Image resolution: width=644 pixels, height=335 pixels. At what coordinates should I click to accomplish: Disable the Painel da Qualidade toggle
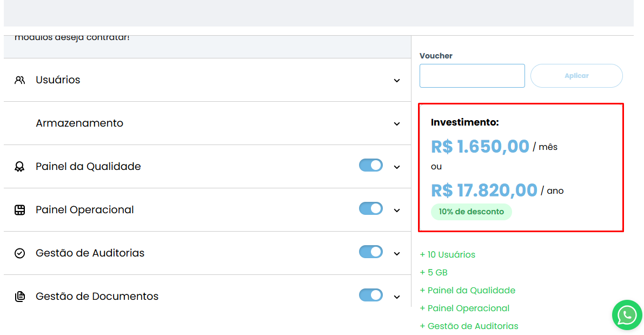371,165
